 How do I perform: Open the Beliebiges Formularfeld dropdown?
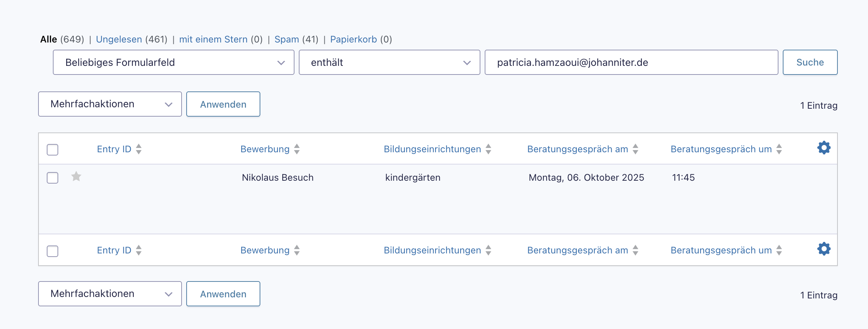coord(173,63)
